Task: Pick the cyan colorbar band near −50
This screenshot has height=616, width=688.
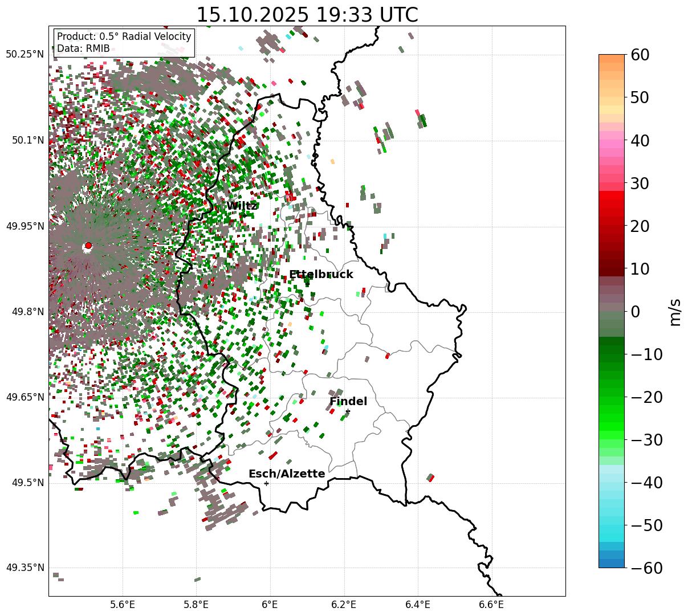Action: [x=612, y=529]
